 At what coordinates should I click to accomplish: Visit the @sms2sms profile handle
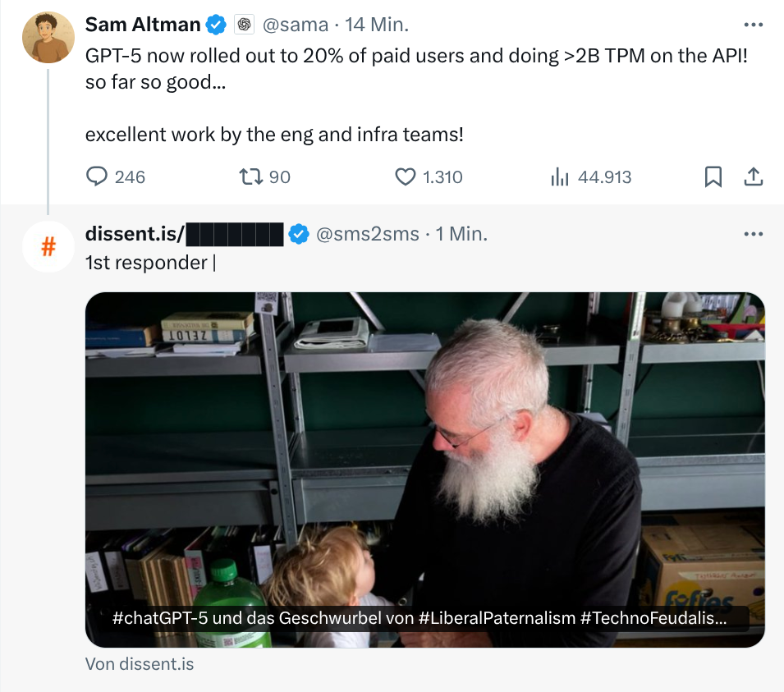tap(368, 235)
